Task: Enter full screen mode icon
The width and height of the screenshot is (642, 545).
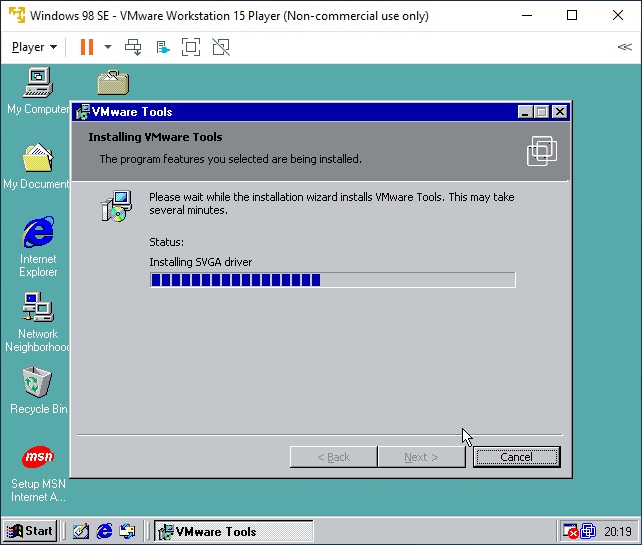Action: tap(191, 47)
